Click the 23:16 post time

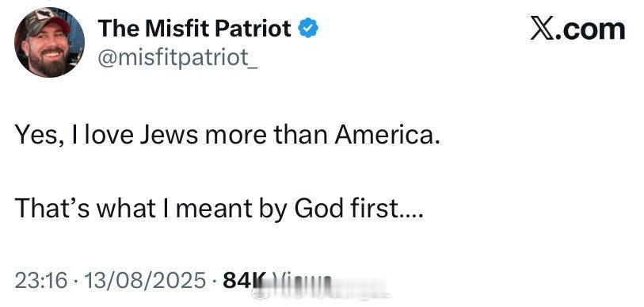[x=40, y=281]
